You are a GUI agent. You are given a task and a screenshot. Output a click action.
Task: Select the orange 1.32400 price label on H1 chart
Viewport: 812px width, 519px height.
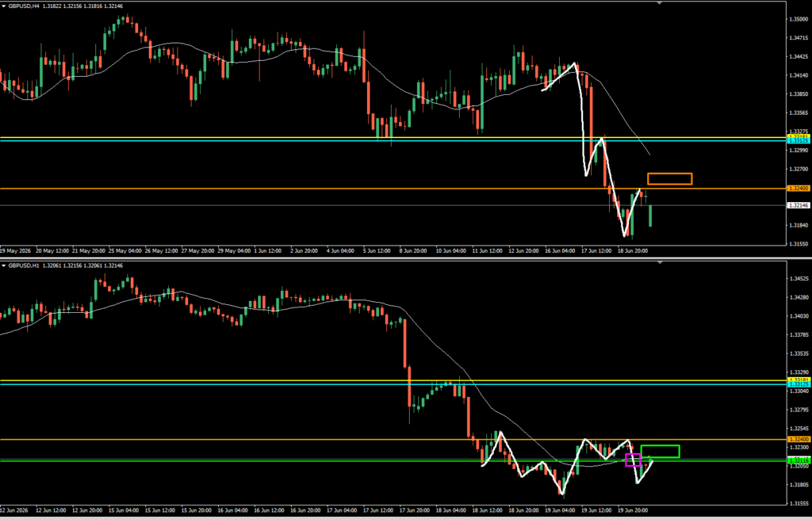point(798,439)
